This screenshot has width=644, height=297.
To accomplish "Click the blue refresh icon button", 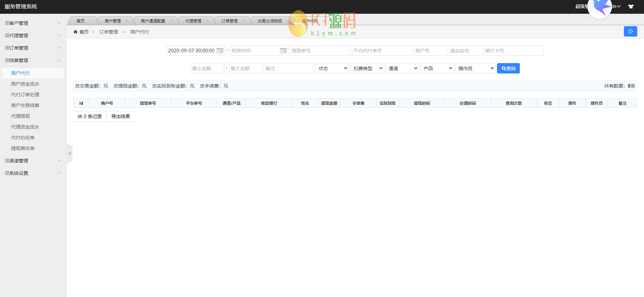I will (630, 32).
